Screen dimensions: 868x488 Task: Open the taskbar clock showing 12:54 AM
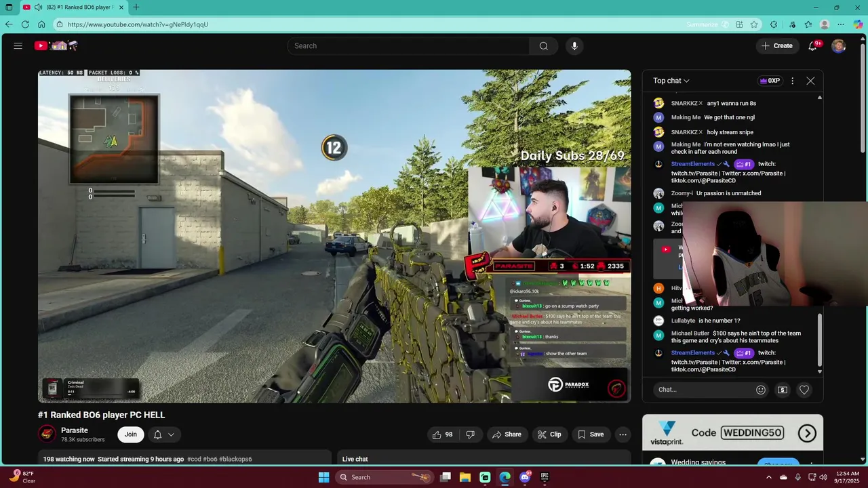pos(847,477)
